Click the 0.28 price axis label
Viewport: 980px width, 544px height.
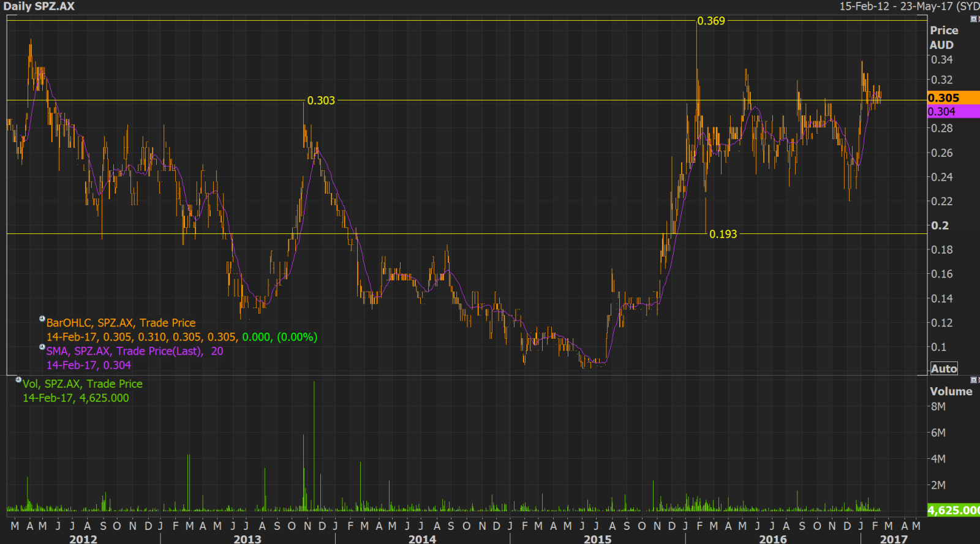pyautogui.click(x=942, y=129)
